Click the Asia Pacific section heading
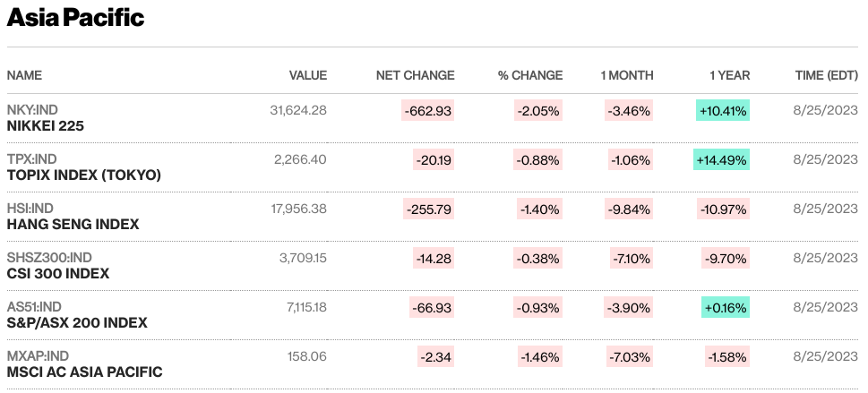This screenshot has height=393, width=868. (x=75, y=18)
